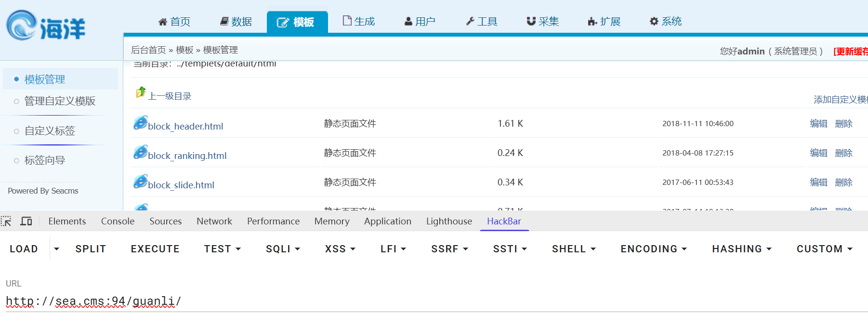Click the HackBar EXECUTE button
This screenshot has width=868, height=313.
[155, 249]
